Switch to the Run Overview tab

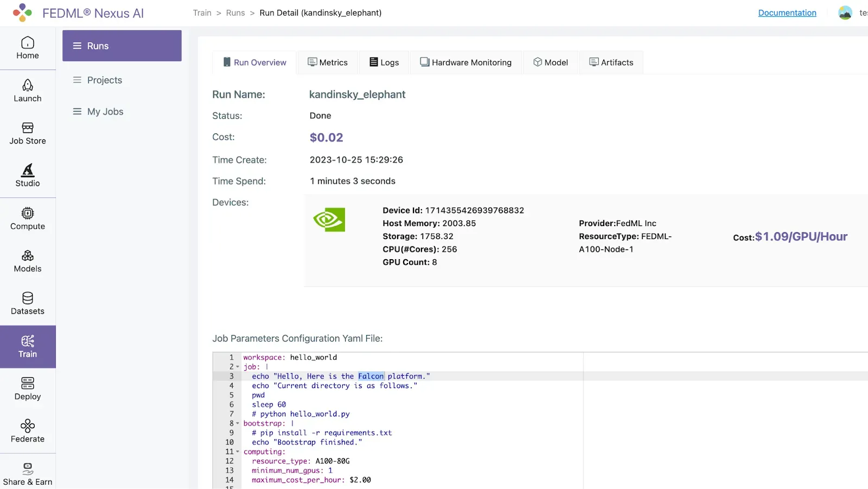tap(254, 62)
